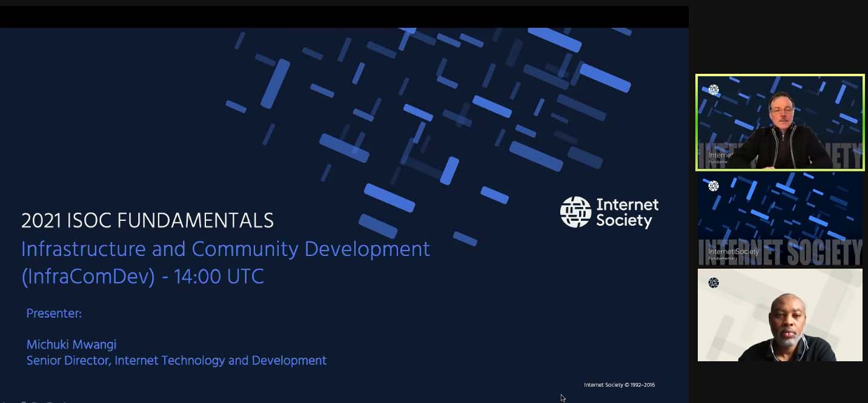Select the active speaker video with yellow border

tap(780, 123)
